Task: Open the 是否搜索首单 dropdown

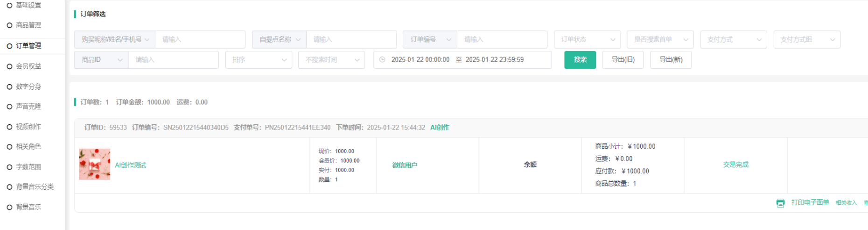Action: click(x=660, y=40)
